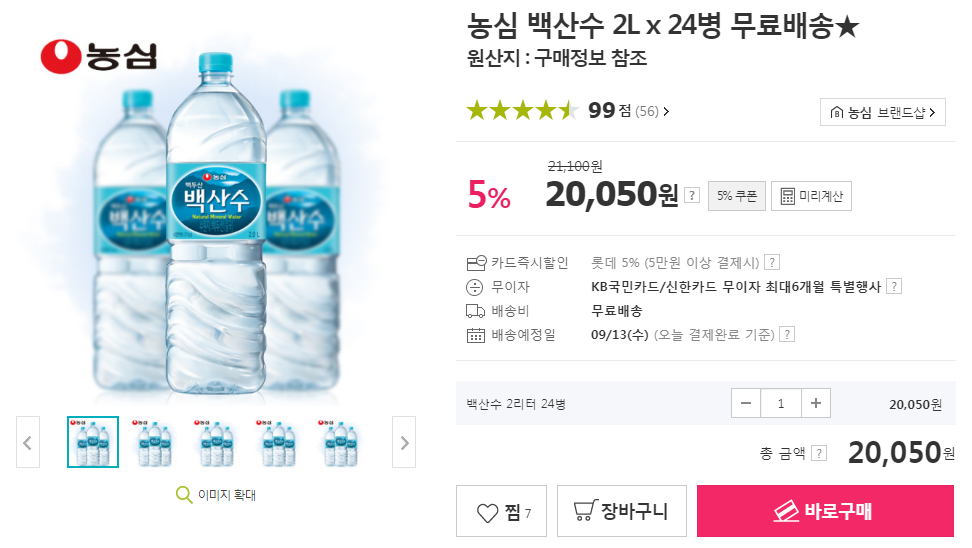Open help icon next to 총 금액
The image size is (972, 548).
[x=819, y=454]
